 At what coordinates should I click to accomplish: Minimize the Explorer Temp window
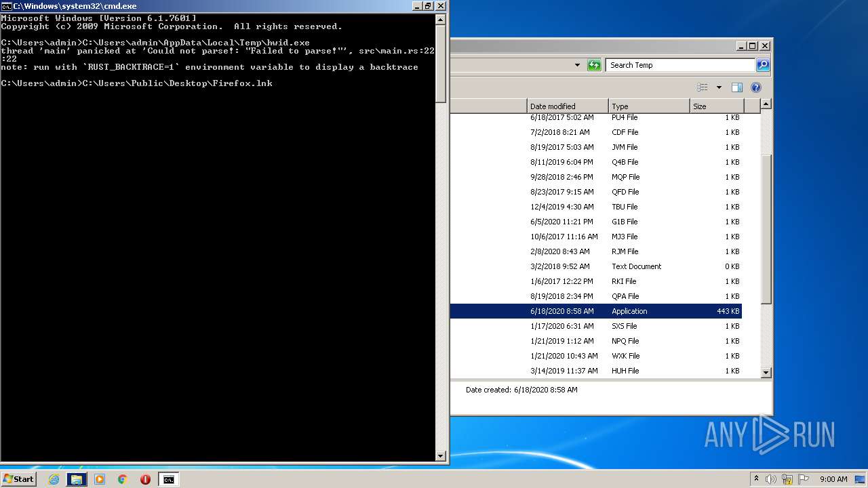[741, 46]
